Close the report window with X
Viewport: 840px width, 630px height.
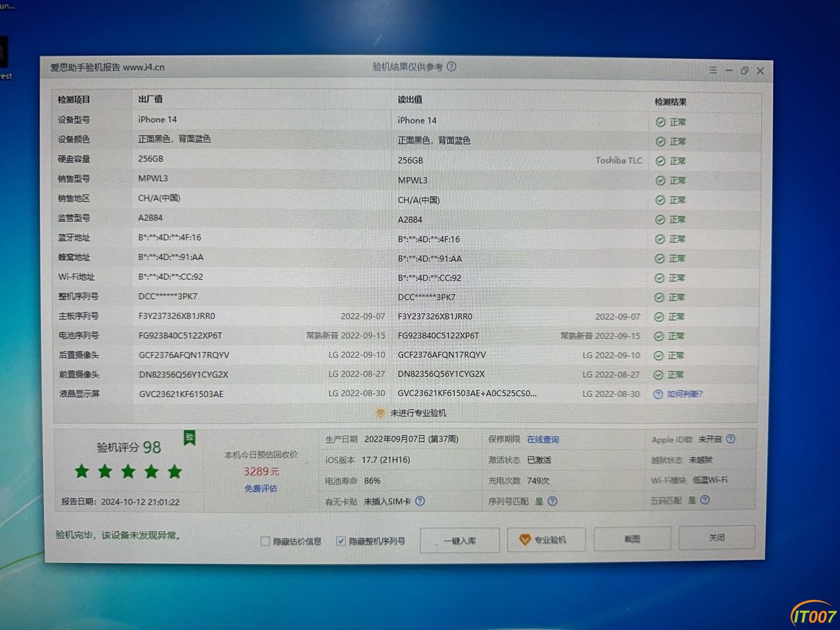tap(760, 71)
